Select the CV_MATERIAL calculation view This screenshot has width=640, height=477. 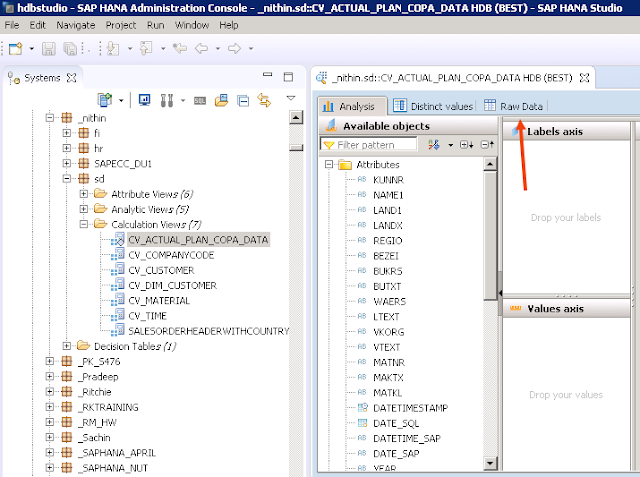[x=159, y=301]
